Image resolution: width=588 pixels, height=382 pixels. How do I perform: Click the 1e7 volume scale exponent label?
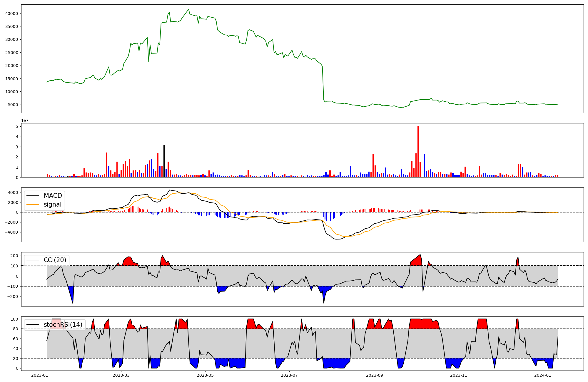coord(25,120)
